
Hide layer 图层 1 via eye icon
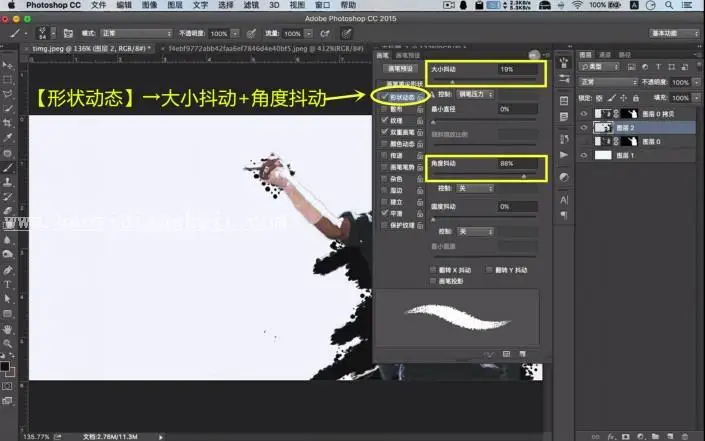coord(584,155)
